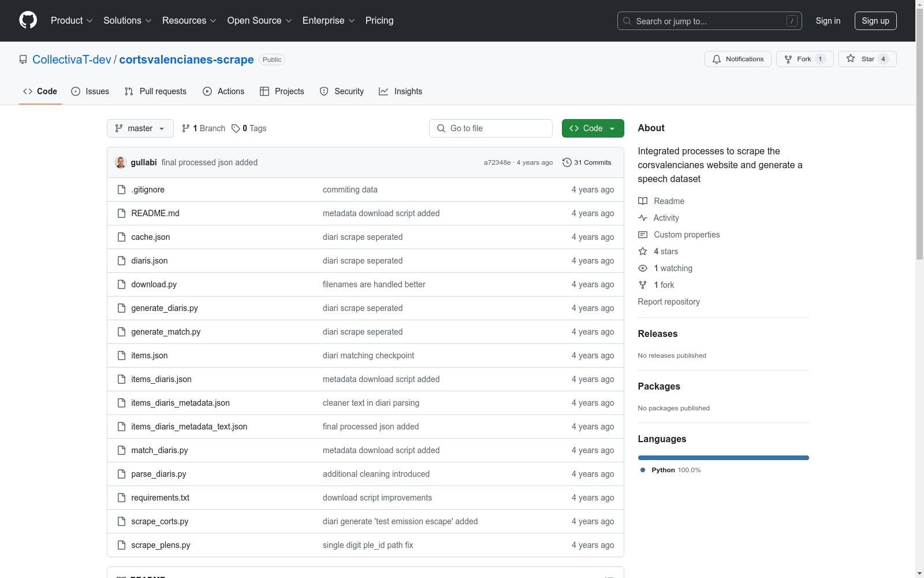Click the file icon beside README.md
The height and width of the screenshot is (578, 924).
tap(121, 213)
